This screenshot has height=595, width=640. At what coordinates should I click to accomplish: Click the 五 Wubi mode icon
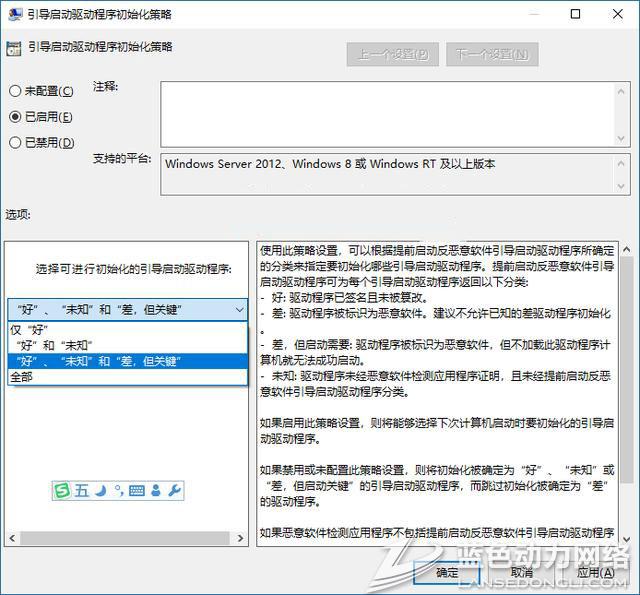point(81,490)
